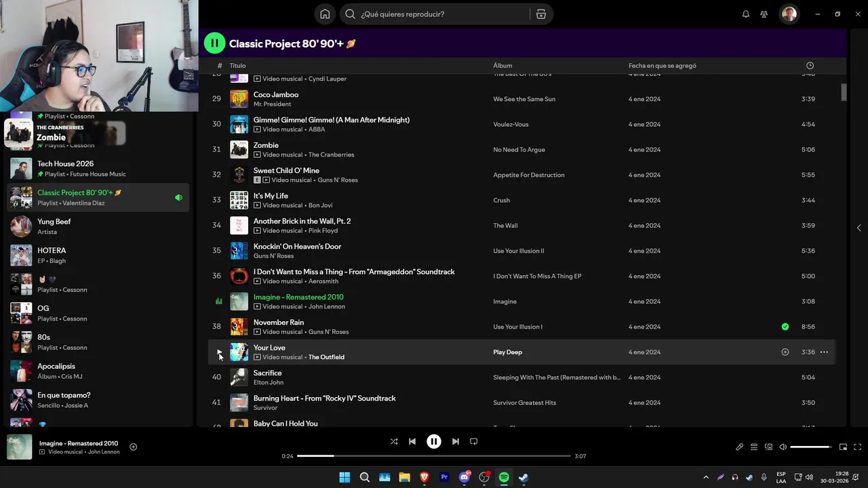The width and height of the screenshot is (868, 488).
Task: Open the notifications bell
Action: (x=746, y=14)
